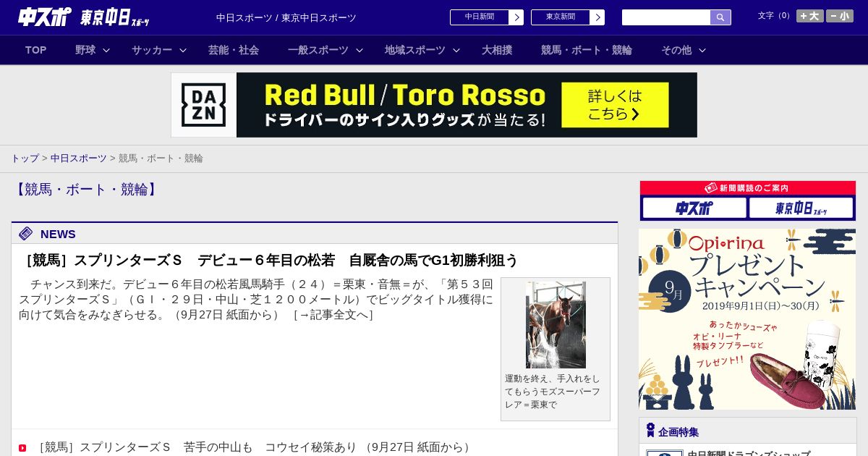Click the 東京中日スポーツ subscription button in sidebar
868x456 pixels.
801,208
